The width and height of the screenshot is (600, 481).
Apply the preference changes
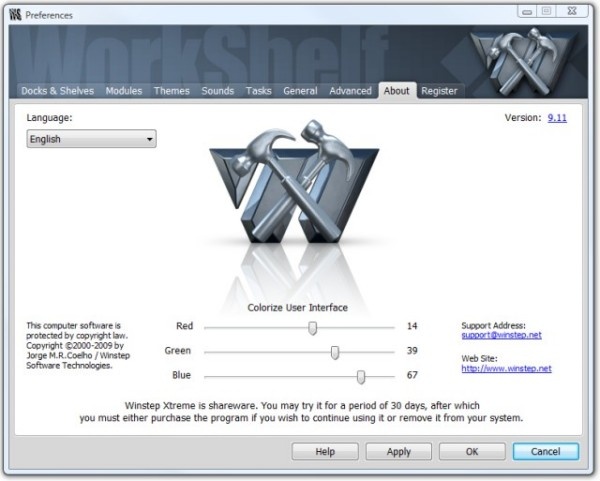click(398, 452)
